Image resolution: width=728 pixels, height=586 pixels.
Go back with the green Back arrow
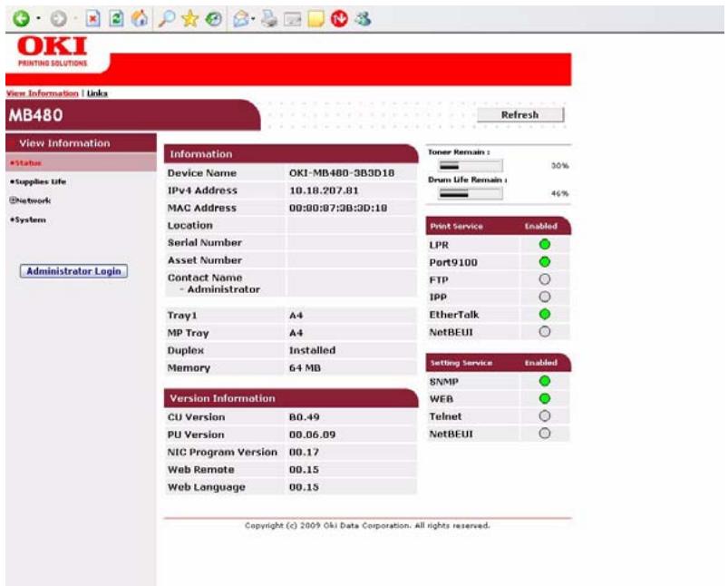[x=21, y=18]
